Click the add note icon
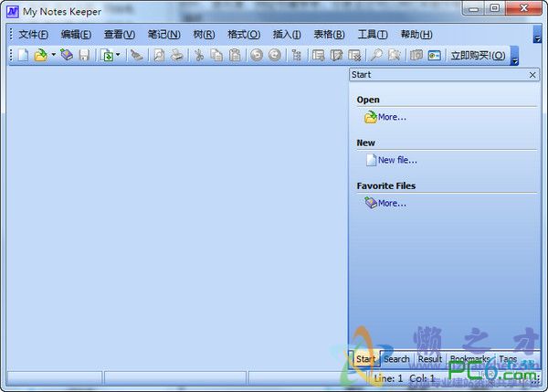The width and height of the screenshot is (548, 392). (x=318, y=55)
